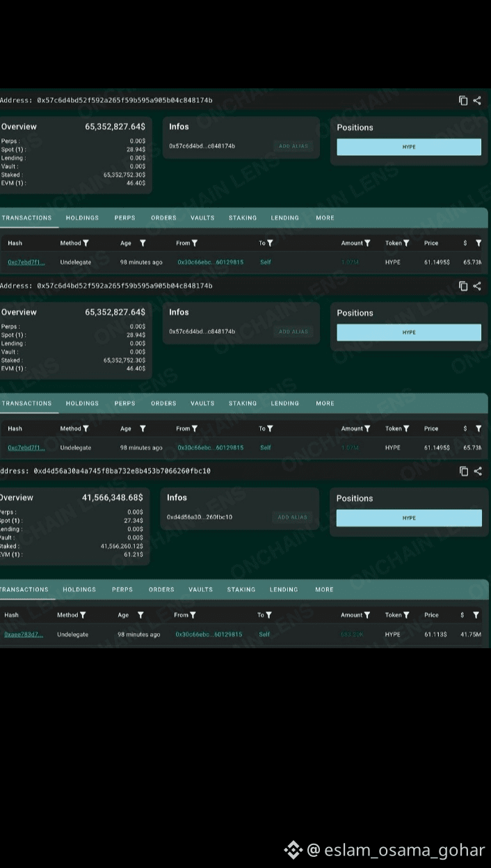Add alias for address 0xd4d56a30...260fbc10

[x=292, y=517]
